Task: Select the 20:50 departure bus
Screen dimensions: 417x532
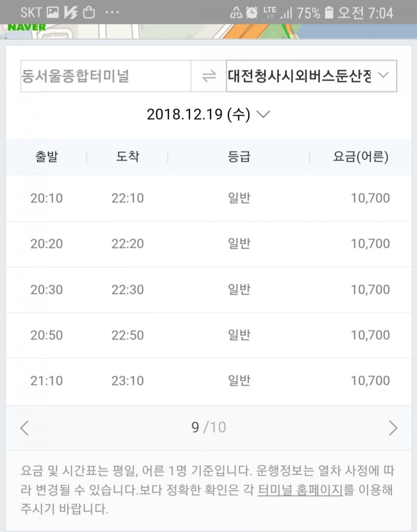Action: [208, 335]
